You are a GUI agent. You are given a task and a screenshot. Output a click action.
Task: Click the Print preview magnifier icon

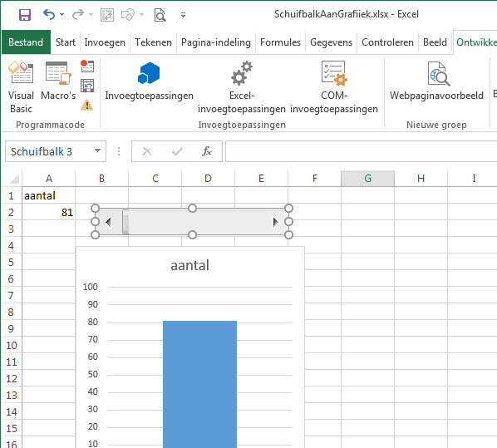[x=160, y=15]
